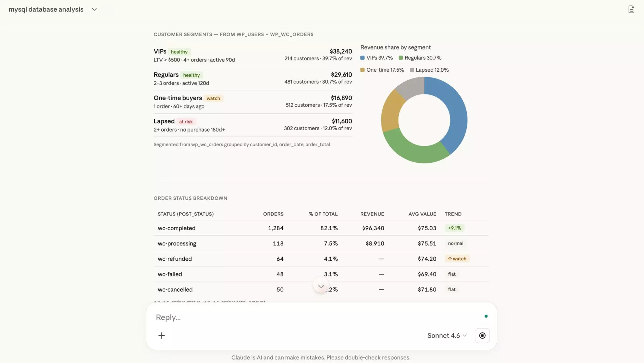Click the One-time buyers watch badge
Viewport: 644px width, 363px height.
(213, 98)
